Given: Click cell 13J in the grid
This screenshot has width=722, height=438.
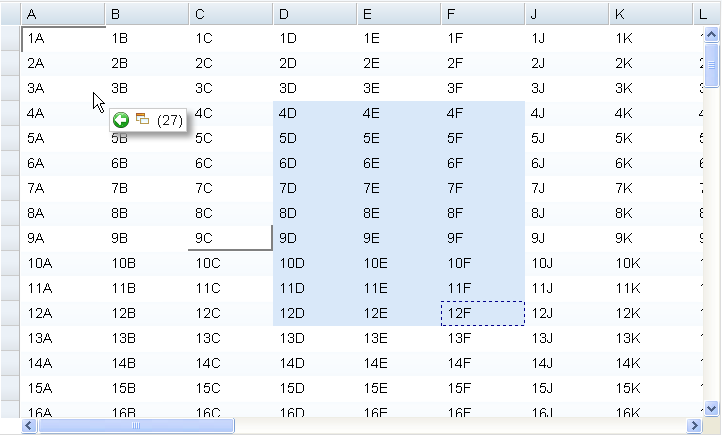Looking at the screenshot, I should point(565,338).
